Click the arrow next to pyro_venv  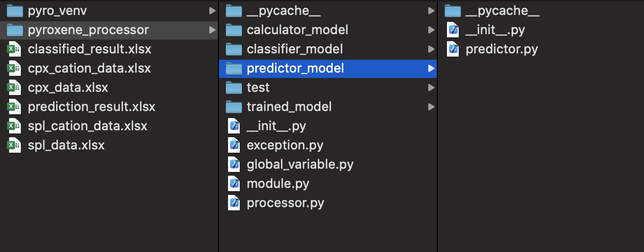coord(212,11)
